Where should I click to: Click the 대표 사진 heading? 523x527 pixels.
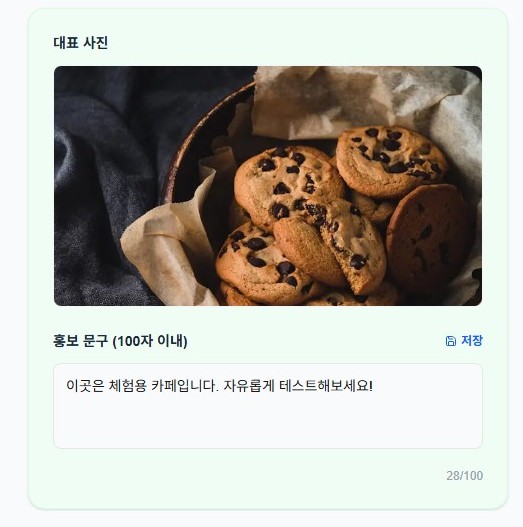[x=81, y=43]
